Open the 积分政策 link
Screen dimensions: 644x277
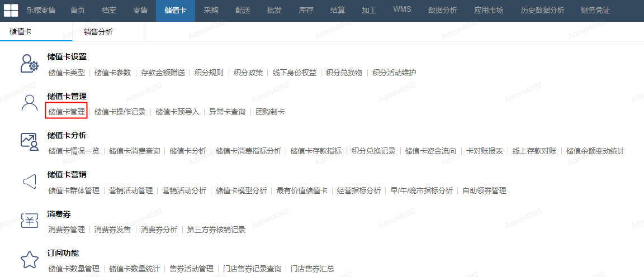(248, 73)
